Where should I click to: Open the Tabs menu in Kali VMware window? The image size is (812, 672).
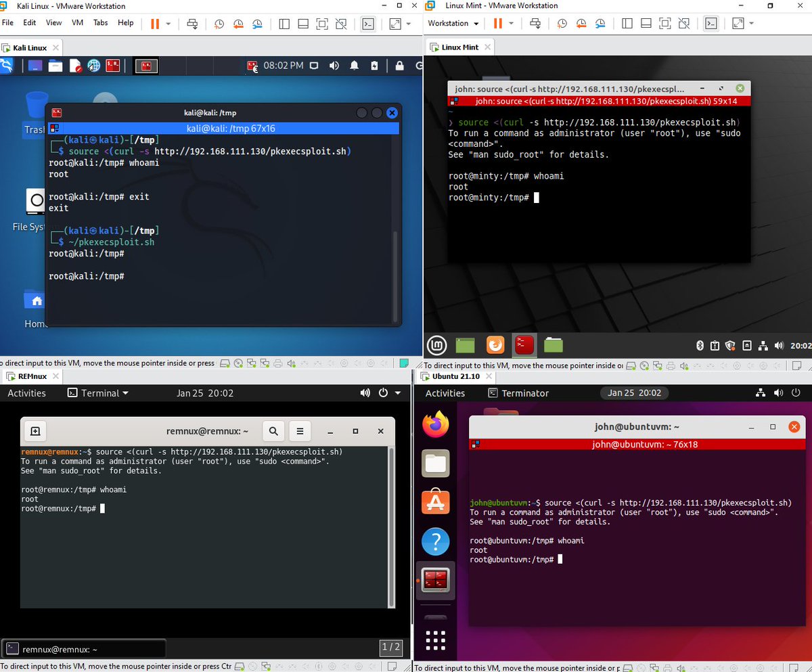tap(101, 22)
